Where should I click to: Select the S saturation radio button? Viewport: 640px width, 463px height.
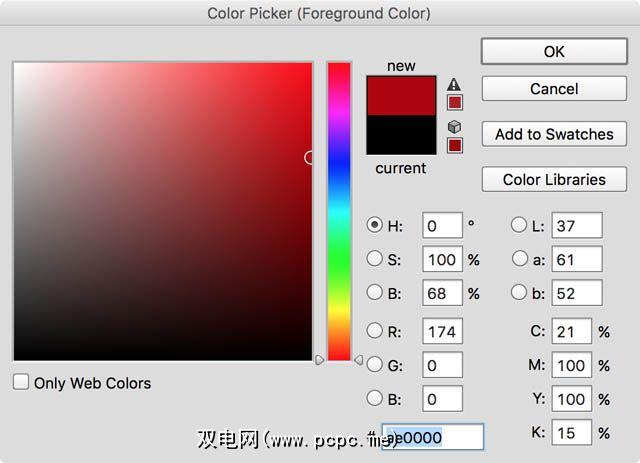(x=375, y=259)
